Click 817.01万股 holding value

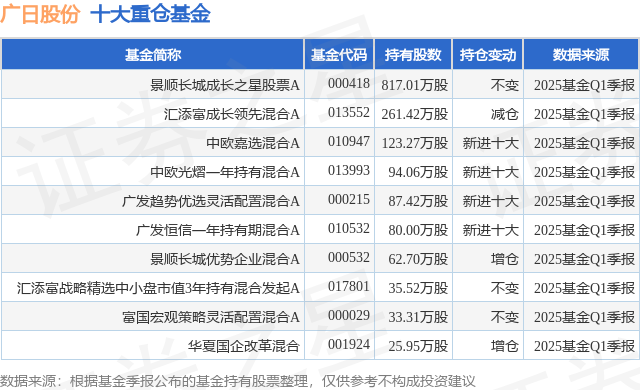tap(415, 85)
